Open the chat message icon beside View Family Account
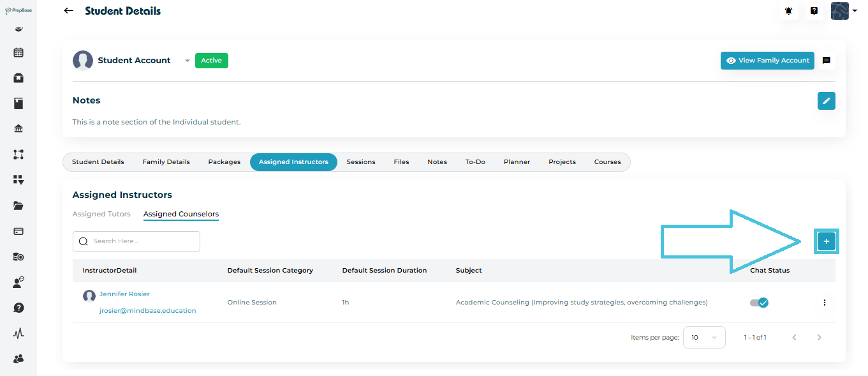The image size is (868, 376). (826, 61)
